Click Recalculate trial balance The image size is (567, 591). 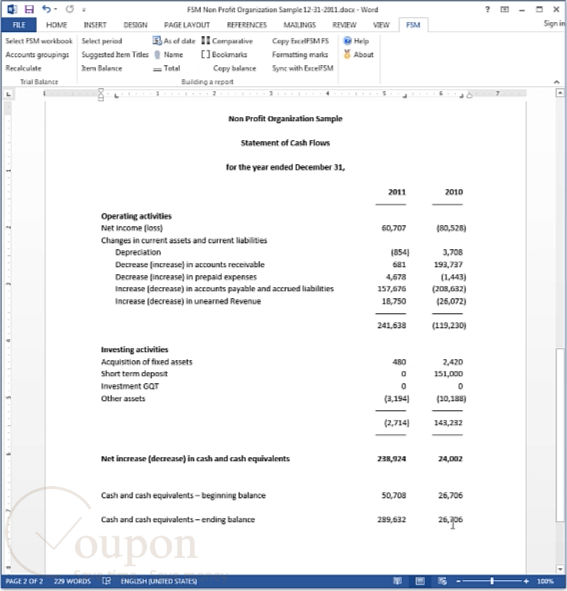(23, 68)
